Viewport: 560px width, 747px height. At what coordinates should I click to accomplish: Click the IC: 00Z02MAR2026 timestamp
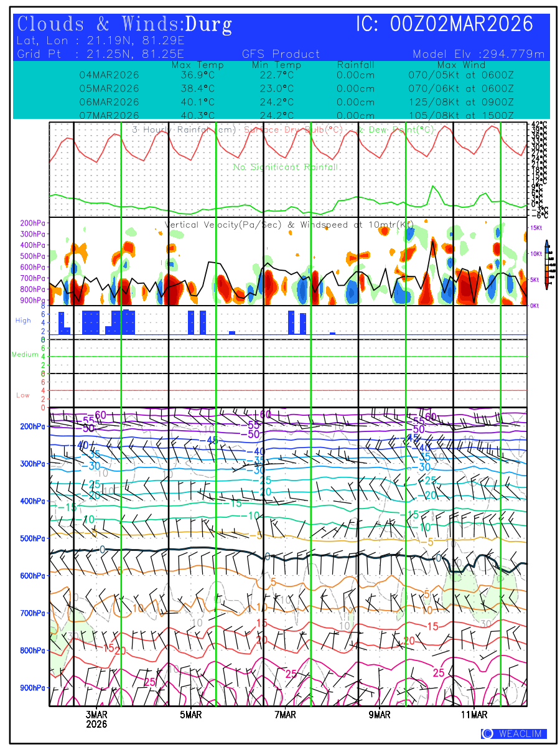tap(444, 25)
